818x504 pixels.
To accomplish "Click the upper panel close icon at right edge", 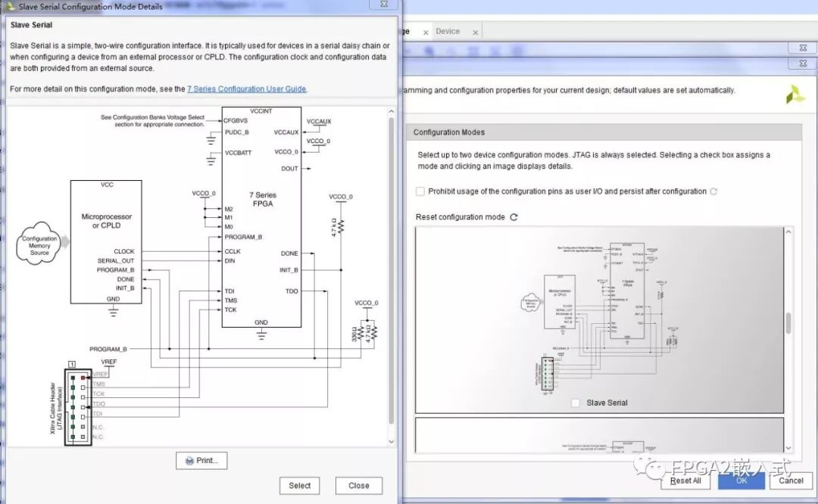I will tap(803, 48).
